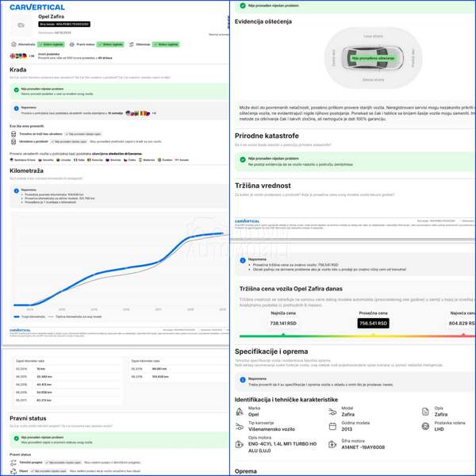Viewport: 476px width, 476px height.
Task: Click the 'Tvoja kilometraža' blue legend entry
Action: click(x=29, y=317)
